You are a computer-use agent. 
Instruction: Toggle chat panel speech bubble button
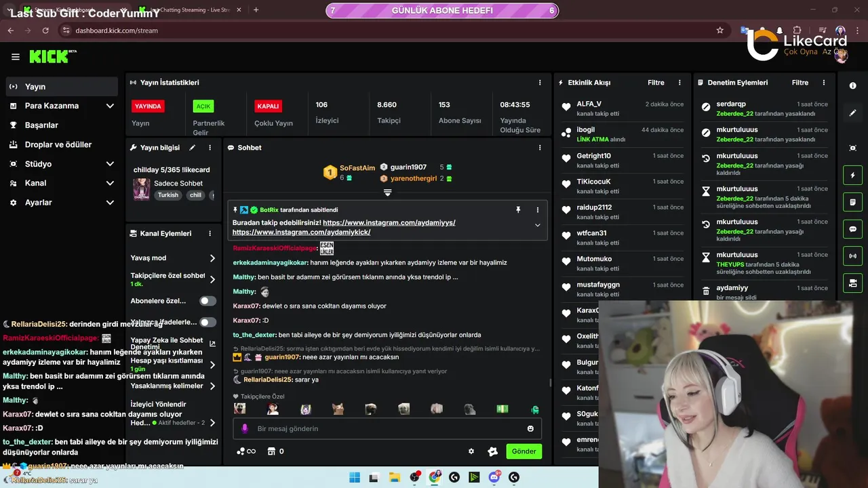tap(852, 229)
